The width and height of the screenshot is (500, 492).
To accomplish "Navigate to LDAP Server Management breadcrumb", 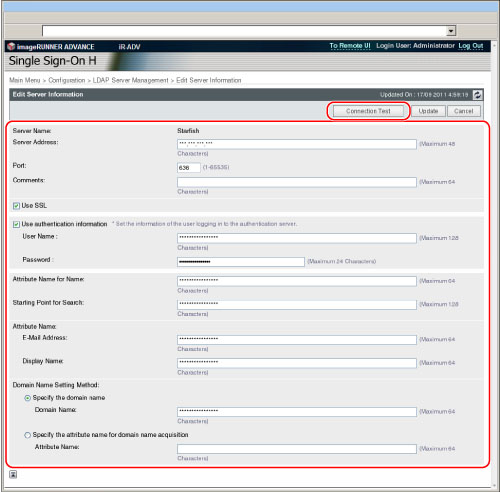I will click(130, 80).
